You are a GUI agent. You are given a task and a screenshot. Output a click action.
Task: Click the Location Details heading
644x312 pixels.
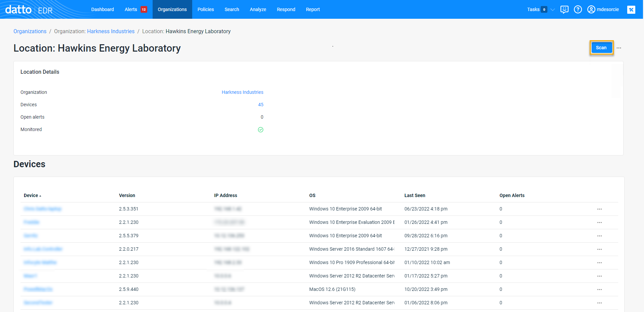tap(40, 72)
